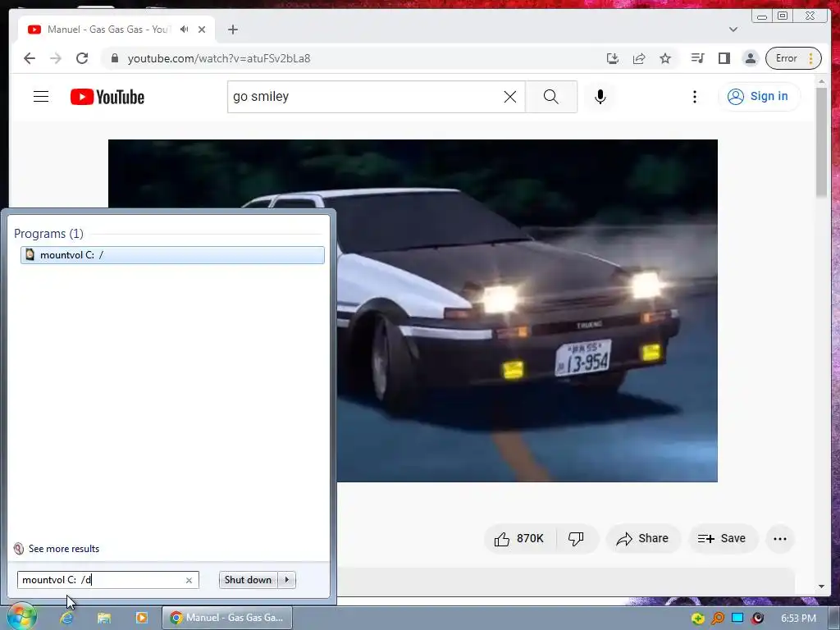The height and width of the screenshot is (630, 840).
Task: Open more actions ellipsis under video
Action: coord(780,539)
